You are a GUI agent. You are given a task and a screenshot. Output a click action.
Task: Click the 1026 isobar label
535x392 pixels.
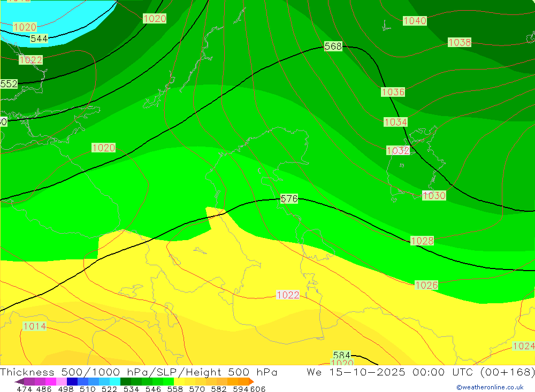click(x=426, y=285)
